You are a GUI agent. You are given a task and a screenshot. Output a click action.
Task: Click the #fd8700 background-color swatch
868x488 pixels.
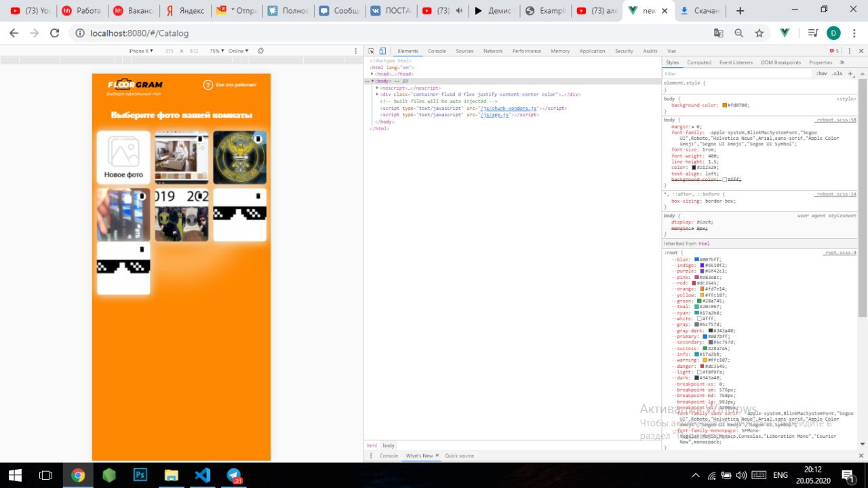coord(725,105)
